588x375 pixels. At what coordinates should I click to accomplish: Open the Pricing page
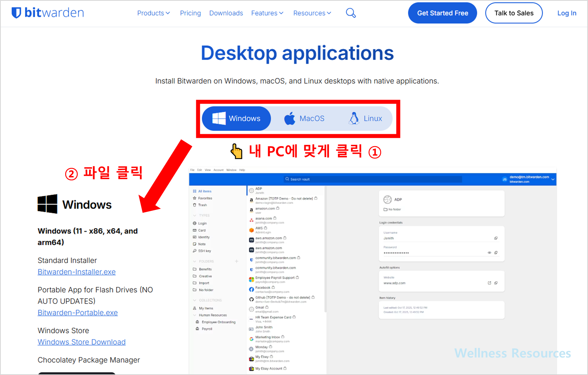pos(190,13)
